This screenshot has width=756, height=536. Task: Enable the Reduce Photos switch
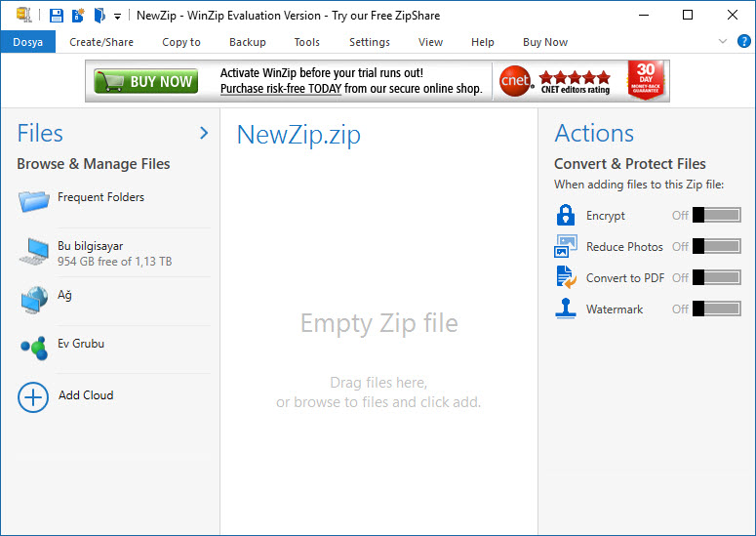(x=716, y=246)
